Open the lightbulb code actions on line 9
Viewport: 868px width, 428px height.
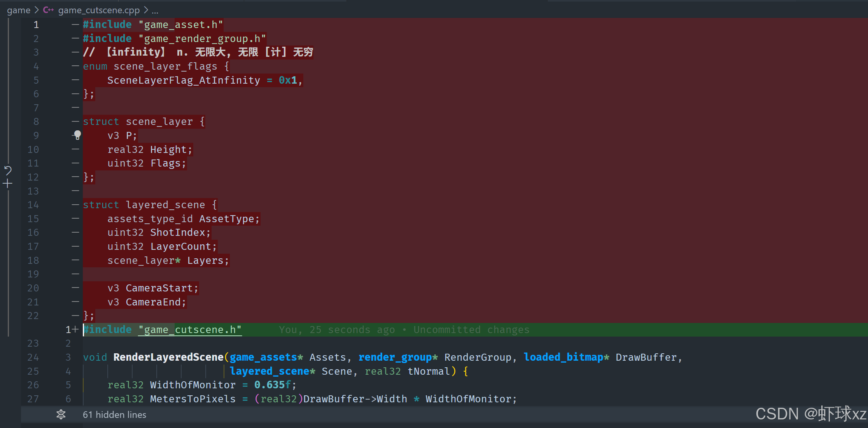[77, 135]
